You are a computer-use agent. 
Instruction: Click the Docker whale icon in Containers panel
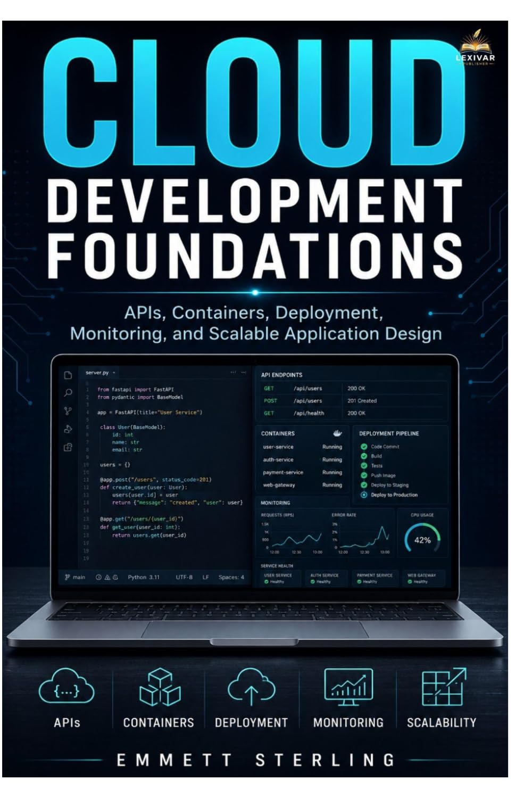click(337, 433)
